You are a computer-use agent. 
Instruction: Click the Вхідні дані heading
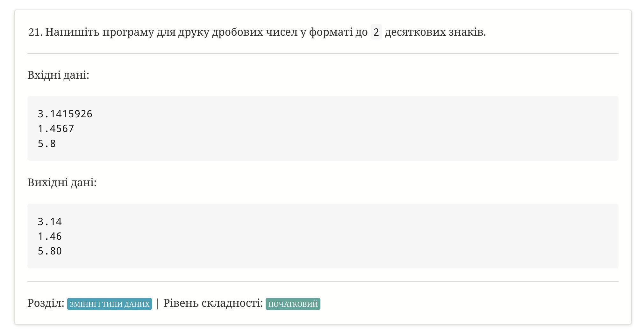[x=58, y=75]
